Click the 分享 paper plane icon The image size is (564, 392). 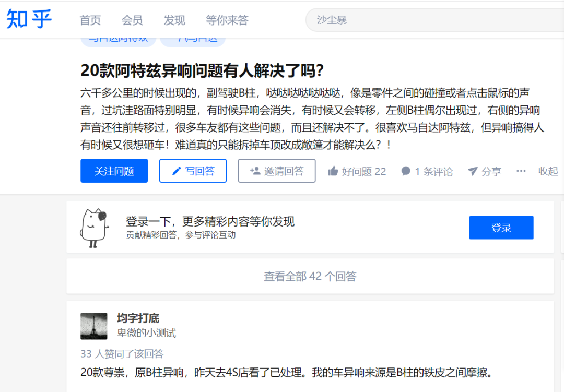(473, 171)
